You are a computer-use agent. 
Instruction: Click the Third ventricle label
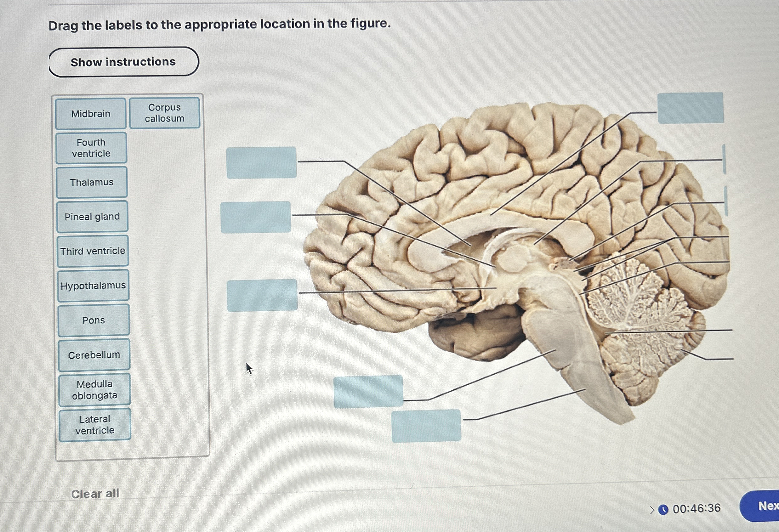[93, 251]
